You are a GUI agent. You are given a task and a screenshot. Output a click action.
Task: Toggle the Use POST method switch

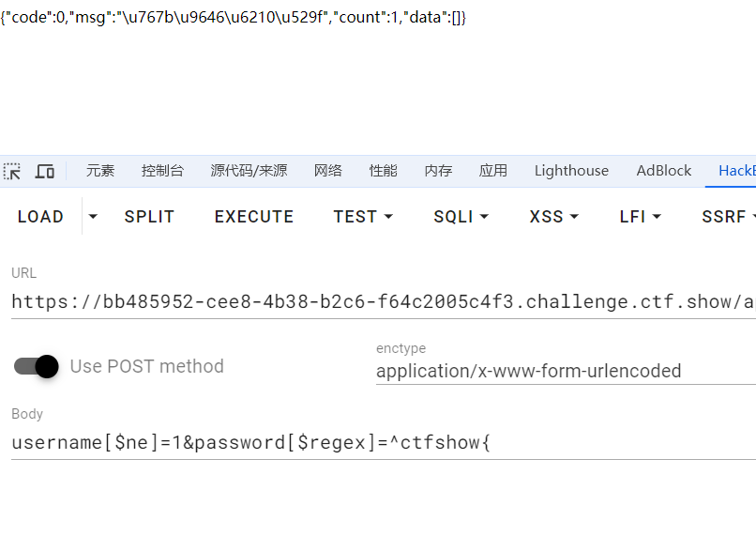tap(37, 366)
